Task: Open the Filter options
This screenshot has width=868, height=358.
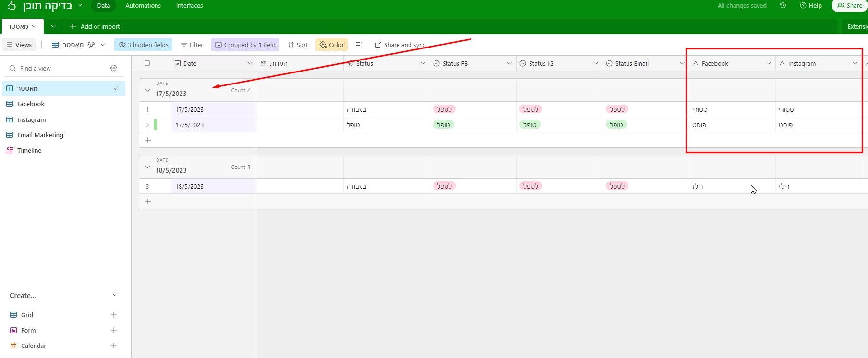Action: coord(192,45)
